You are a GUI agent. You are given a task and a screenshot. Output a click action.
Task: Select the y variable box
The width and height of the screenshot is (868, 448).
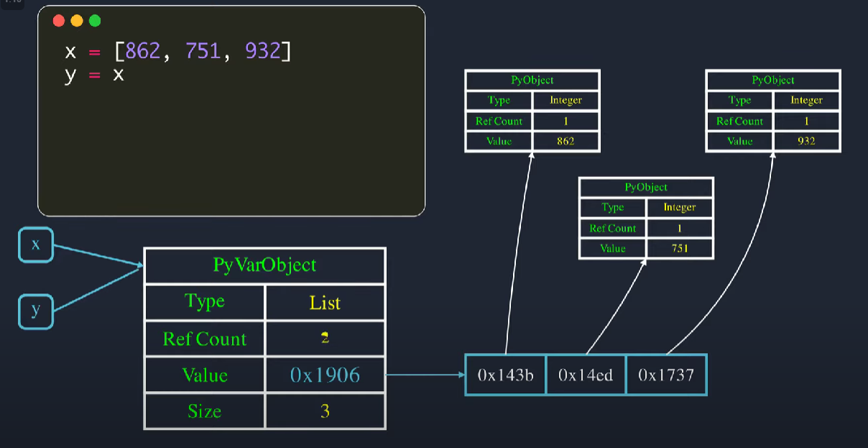[x=35, y=311]
